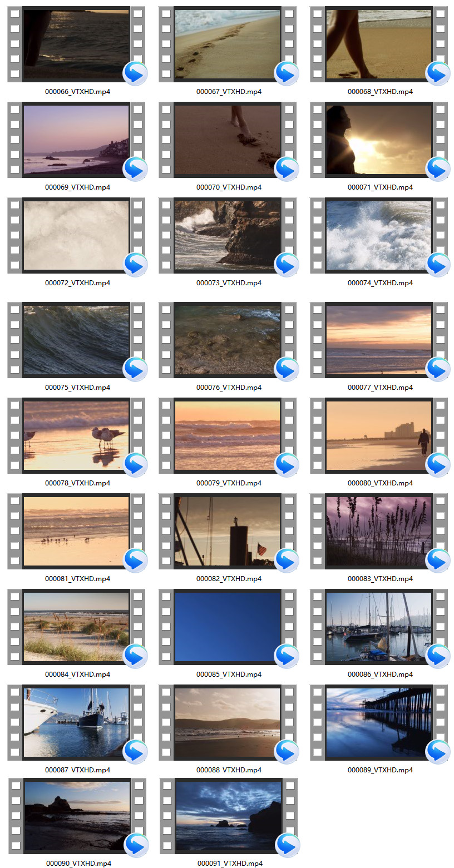Click the blue play badge on 000079_VTXHD.mp4
The image size is (454, 868).
pyautogui.click(x=287, y=465)
